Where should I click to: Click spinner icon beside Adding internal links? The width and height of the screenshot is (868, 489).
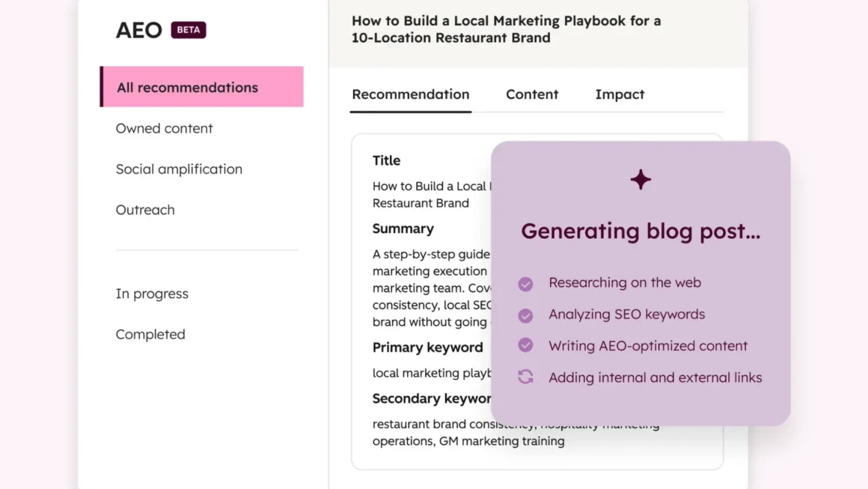pos(525,377)
